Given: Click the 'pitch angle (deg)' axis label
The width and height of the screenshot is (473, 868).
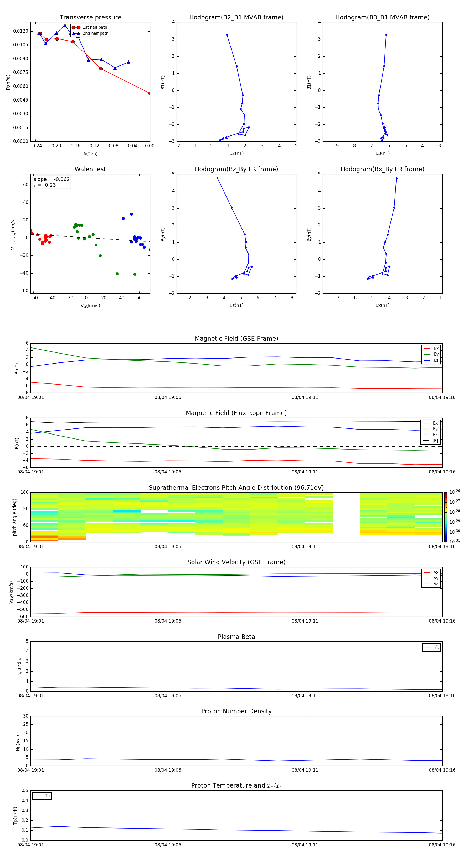Looking at the screenshot, I should pyautogui.click(x=14, y=517).
